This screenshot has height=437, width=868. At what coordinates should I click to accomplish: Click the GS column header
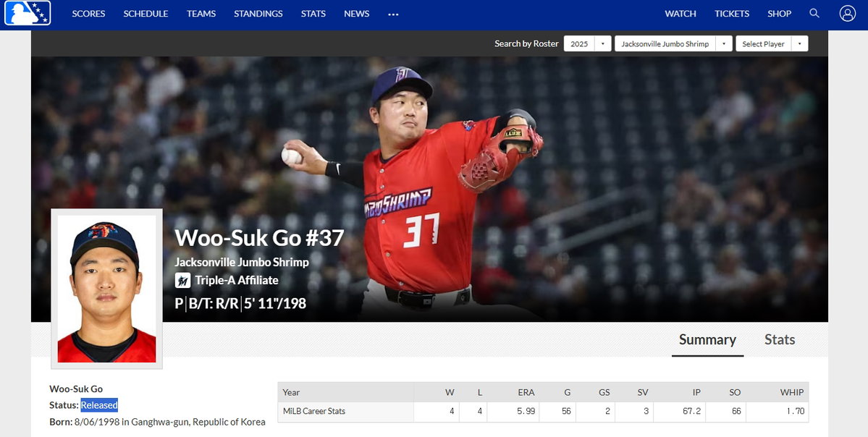(x=604, y=392)
